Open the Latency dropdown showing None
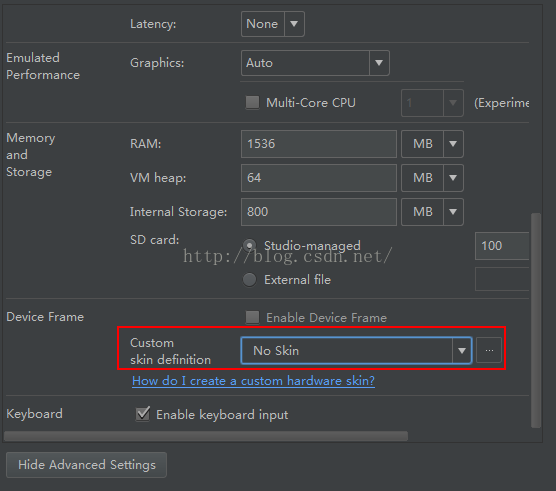The image size is (556, 491). (x=272, y=24)
